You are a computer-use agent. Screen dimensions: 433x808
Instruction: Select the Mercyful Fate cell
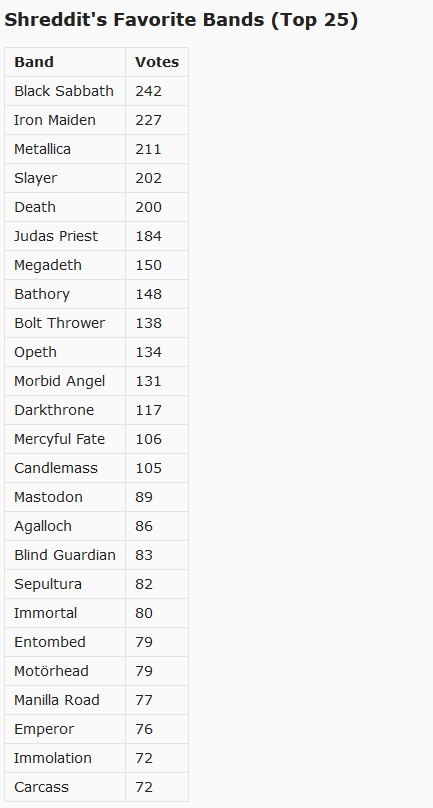click(65, 439)
